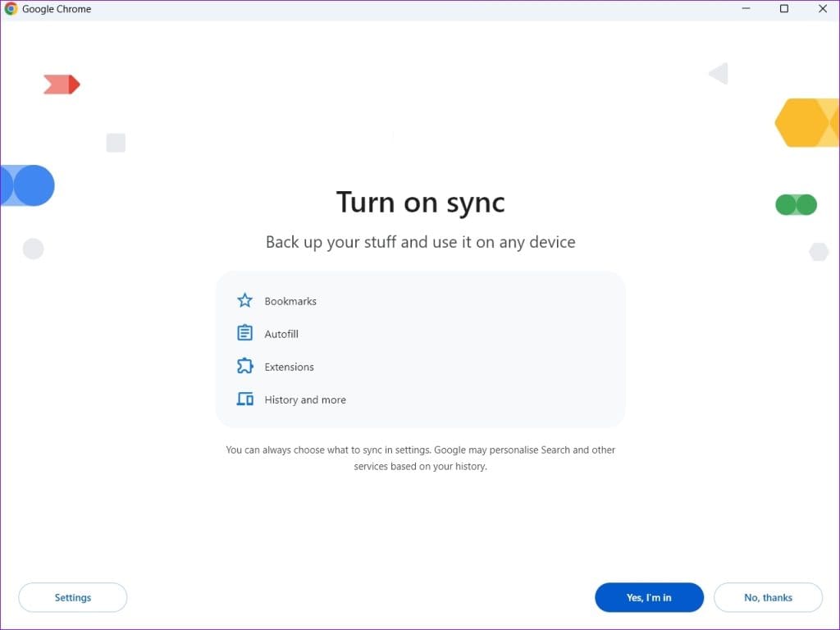Click the "Turn on sync" heading

point(420,202)
